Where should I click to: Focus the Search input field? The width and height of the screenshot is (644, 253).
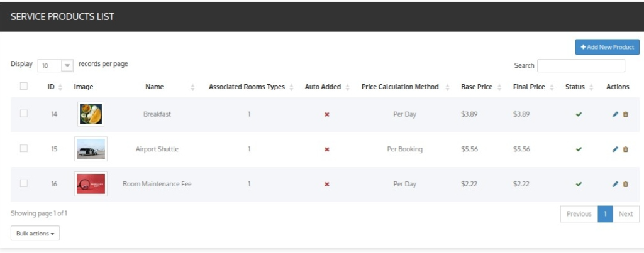tap(581, 66)
